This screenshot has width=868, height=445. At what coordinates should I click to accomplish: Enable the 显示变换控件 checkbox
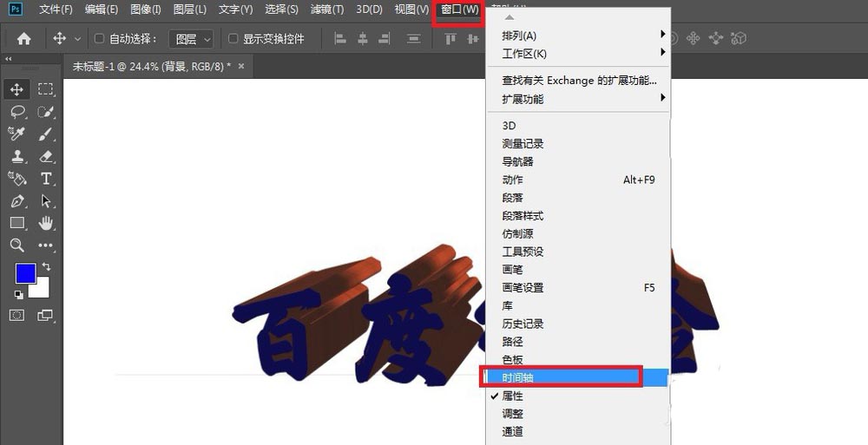pos(233,38)
